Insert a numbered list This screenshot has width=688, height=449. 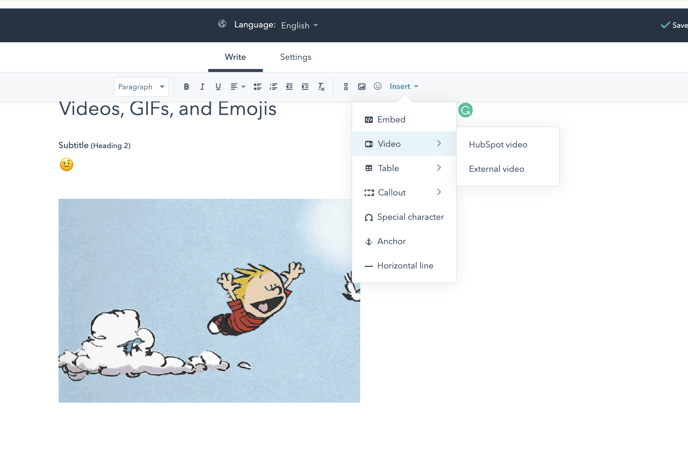[x=273, y=87]
